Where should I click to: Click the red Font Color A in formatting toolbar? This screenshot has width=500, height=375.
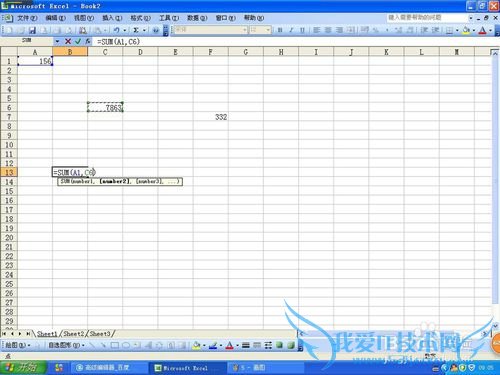482,30
